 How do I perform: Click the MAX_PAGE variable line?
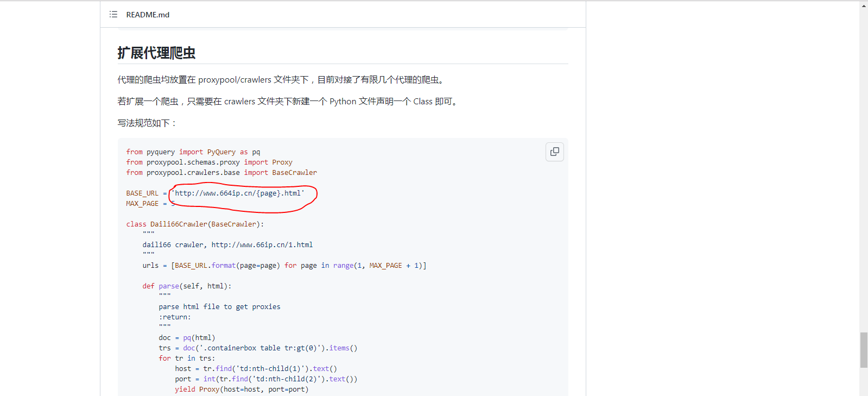pyautogui.click(x=150, y=204)
